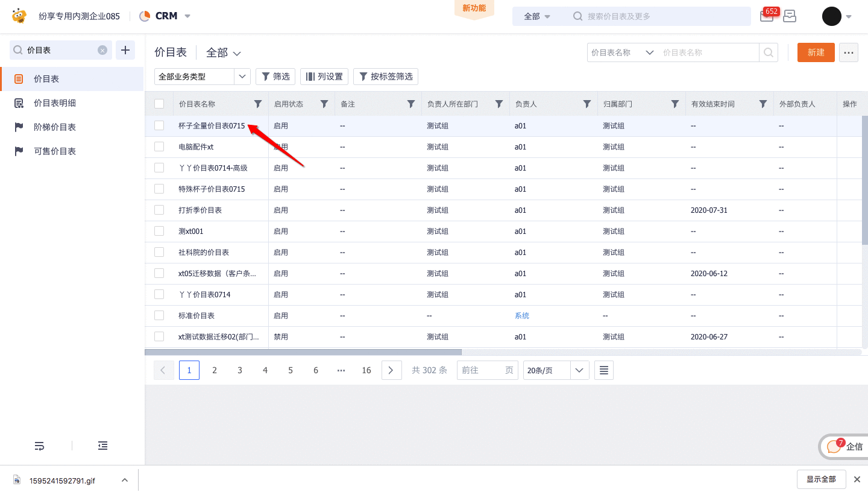Focus the 搜索价目表及更多 global search box
The image size is (868, 495).
[x=662, y=16]
